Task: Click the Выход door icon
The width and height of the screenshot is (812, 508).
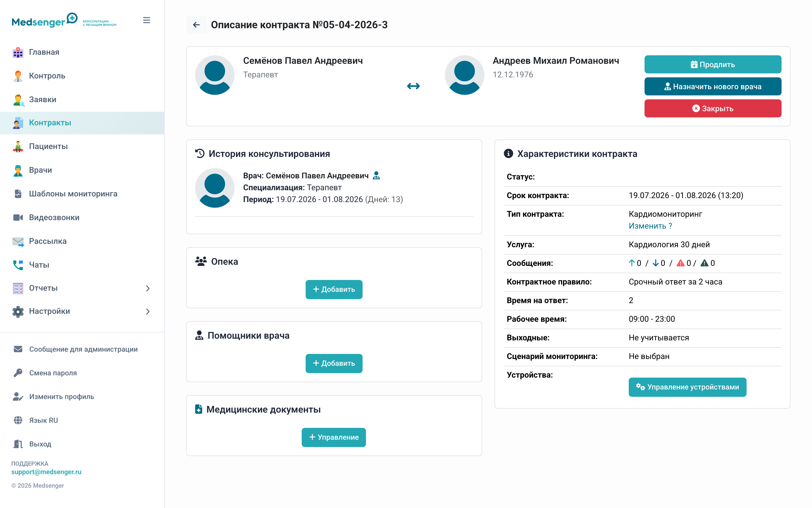Action: (x=18, y=444)
